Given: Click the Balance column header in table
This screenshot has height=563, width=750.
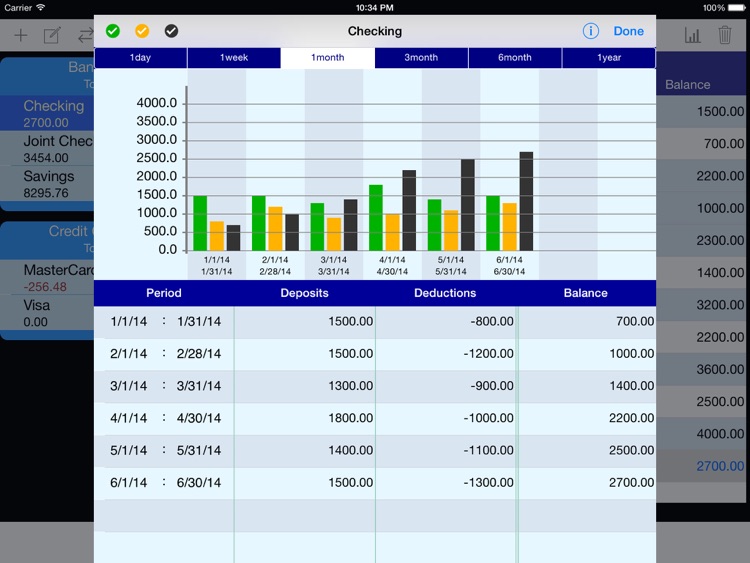Looking at the screenshot, I should click(x=585, y=293).
